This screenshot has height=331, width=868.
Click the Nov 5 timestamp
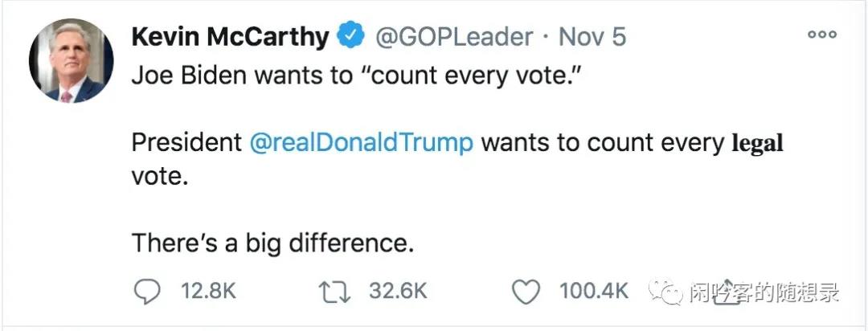click(x=592, y=37)
